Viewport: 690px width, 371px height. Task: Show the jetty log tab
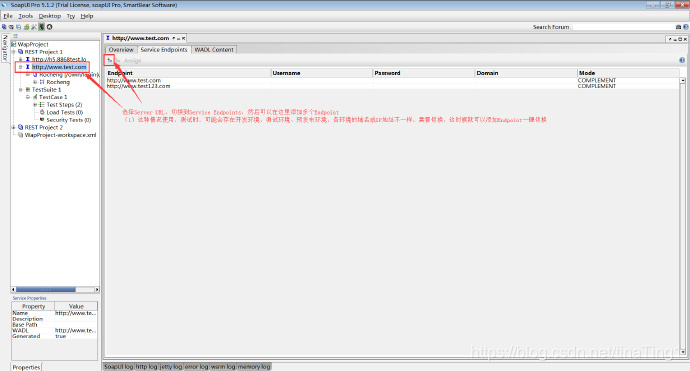pyautogui.click(x=171, y=366)
